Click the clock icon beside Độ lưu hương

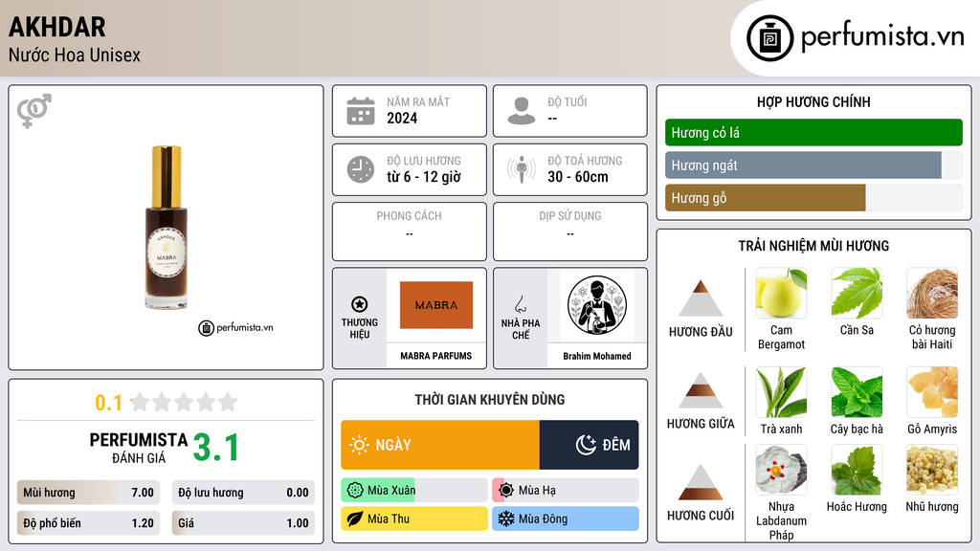tap(361, 169)
